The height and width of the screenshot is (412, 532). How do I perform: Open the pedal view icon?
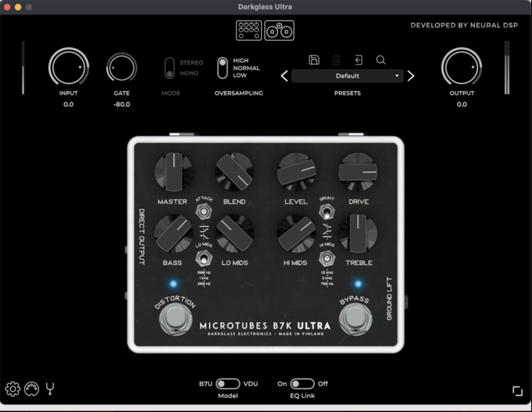pyautogui.click(x=249, y=30)
